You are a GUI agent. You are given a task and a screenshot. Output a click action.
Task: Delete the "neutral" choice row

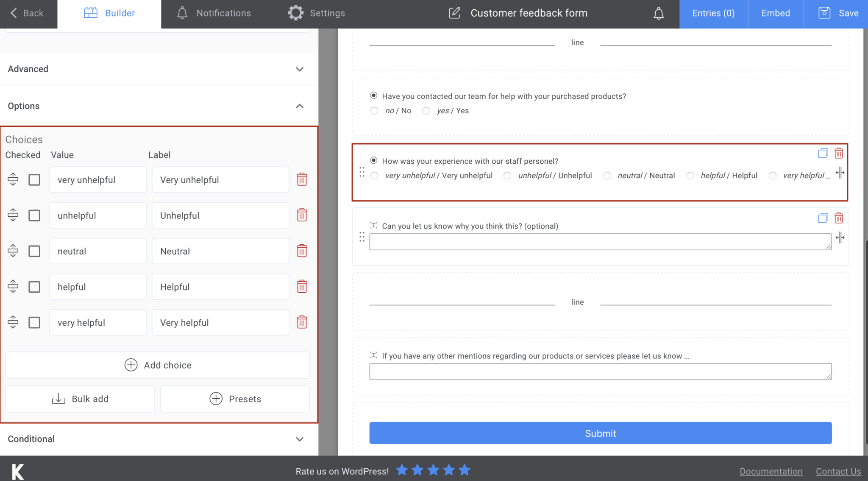[302, 251]
